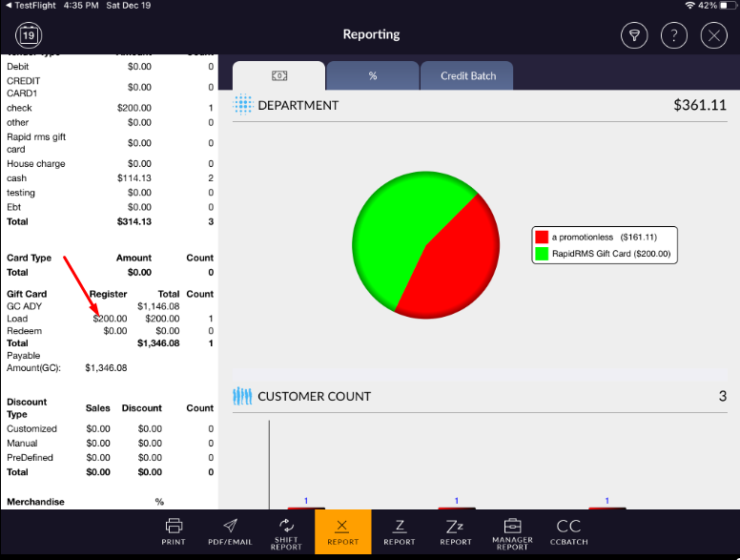Switch to the Credit Batch tab
Image resolution: width=740 pixels, height=560 pixels.
pyautogui.click(x=467, y=76)
